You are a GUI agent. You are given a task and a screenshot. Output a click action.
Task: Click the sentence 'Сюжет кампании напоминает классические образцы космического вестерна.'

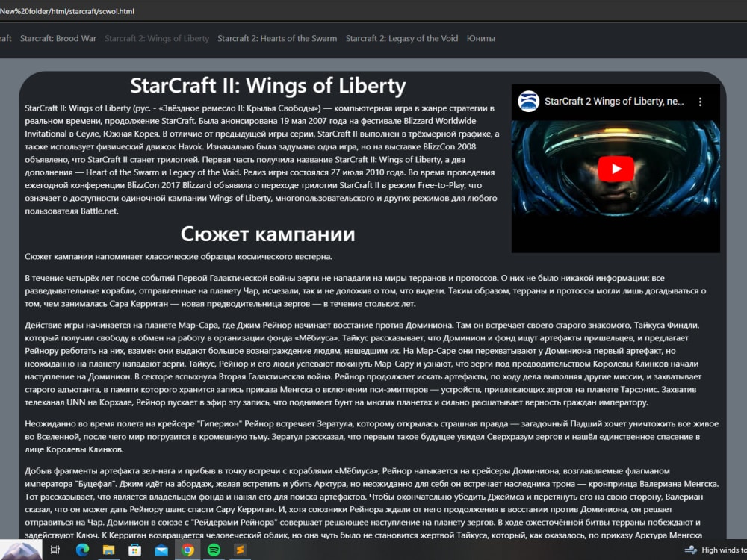coord(179,257)
